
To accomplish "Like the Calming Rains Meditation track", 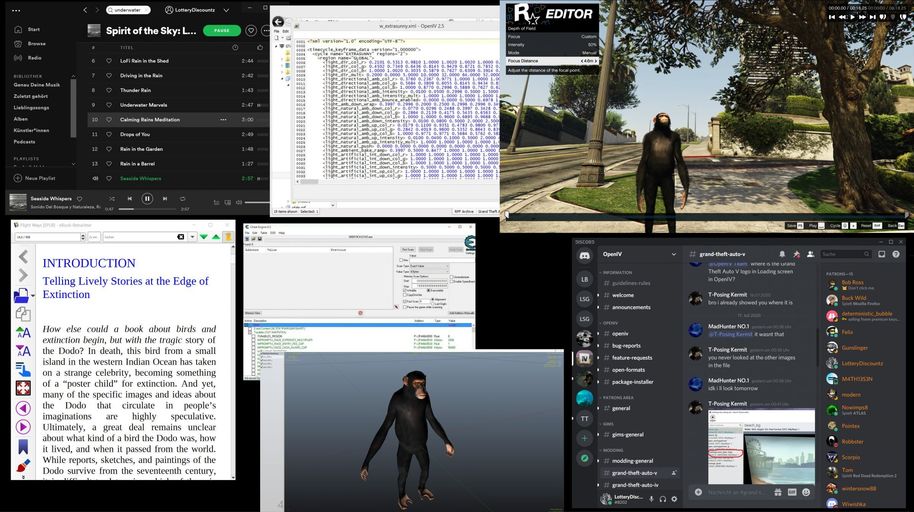I will [x=108, y=119].
